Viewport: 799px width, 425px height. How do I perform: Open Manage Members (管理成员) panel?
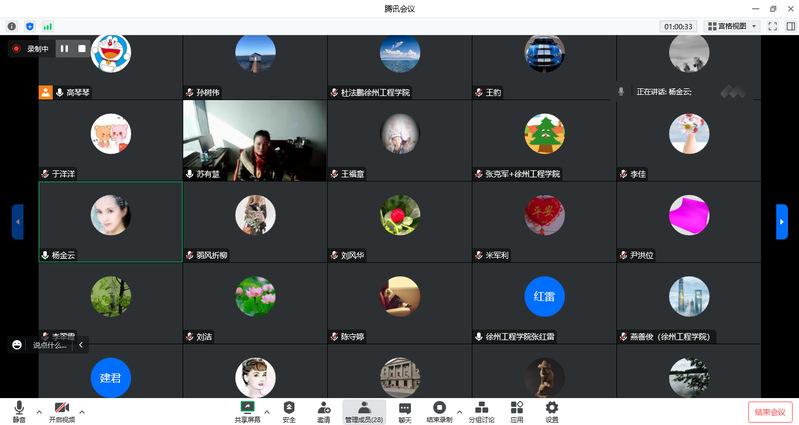[364, 411]
